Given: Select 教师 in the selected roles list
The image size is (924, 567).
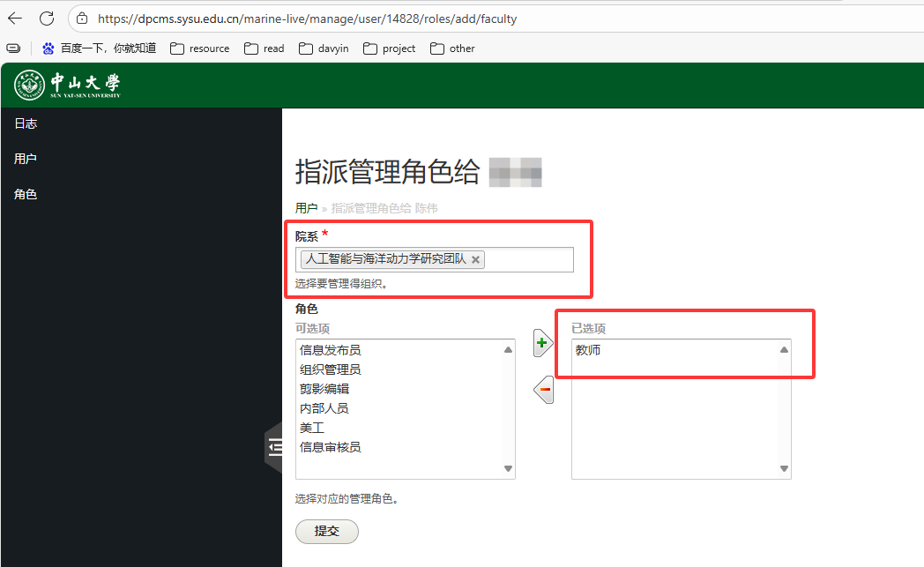Looking at the screenshot, I should point(588,350).
